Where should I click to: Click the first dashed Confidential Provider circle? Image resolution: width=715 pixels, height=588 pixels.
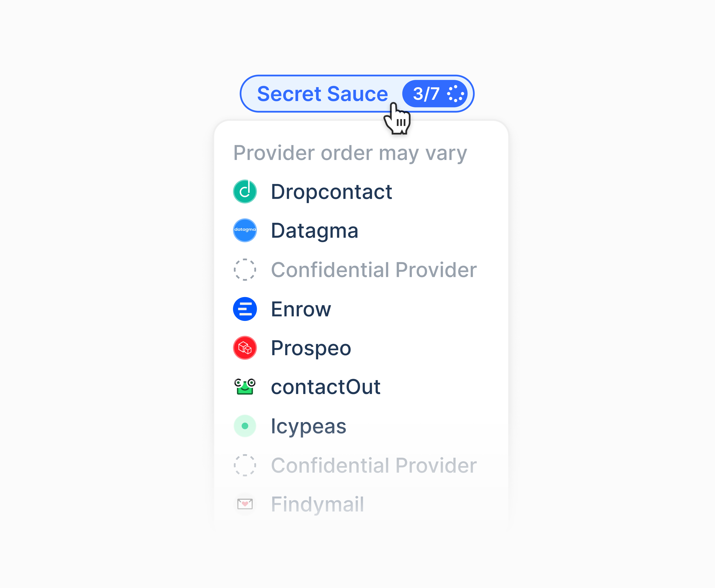point(245,270)
